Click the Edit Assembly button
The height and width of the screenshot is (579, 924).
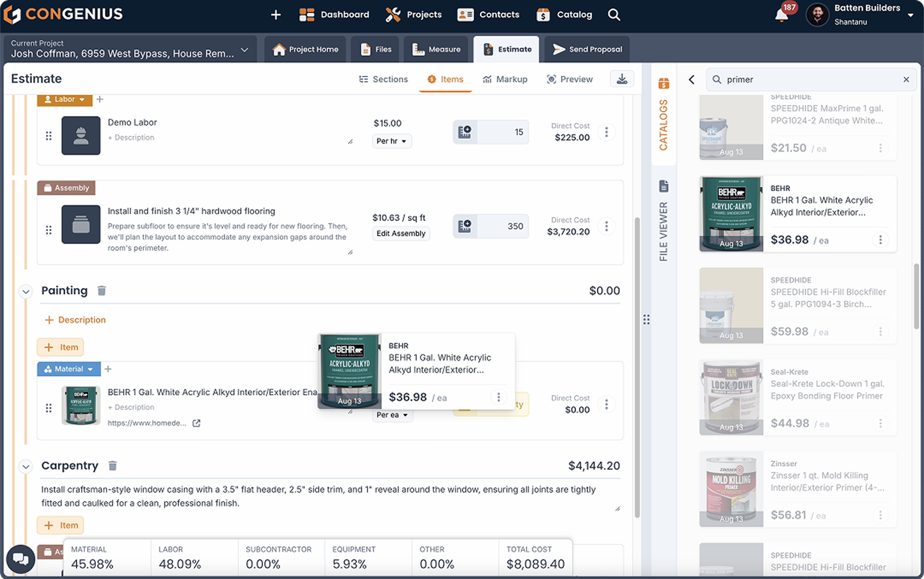[x=401, y=234]
